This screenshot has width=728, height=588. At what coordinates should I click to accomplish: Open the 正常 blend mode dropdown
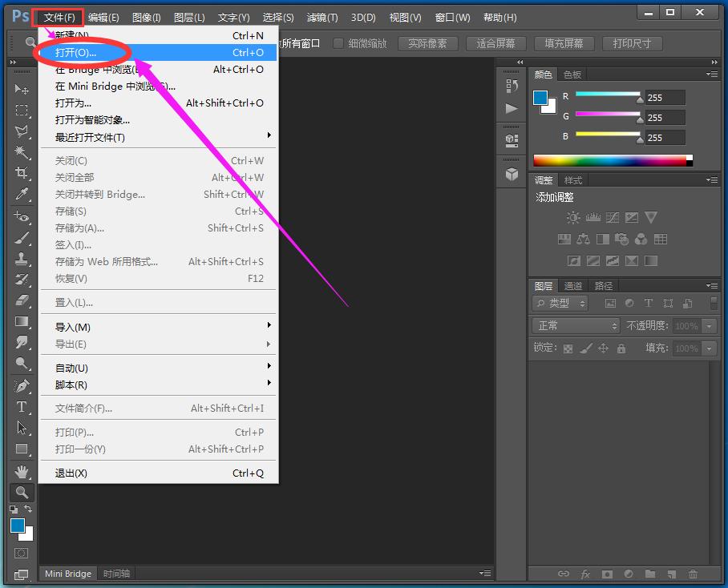click(576, 326)
